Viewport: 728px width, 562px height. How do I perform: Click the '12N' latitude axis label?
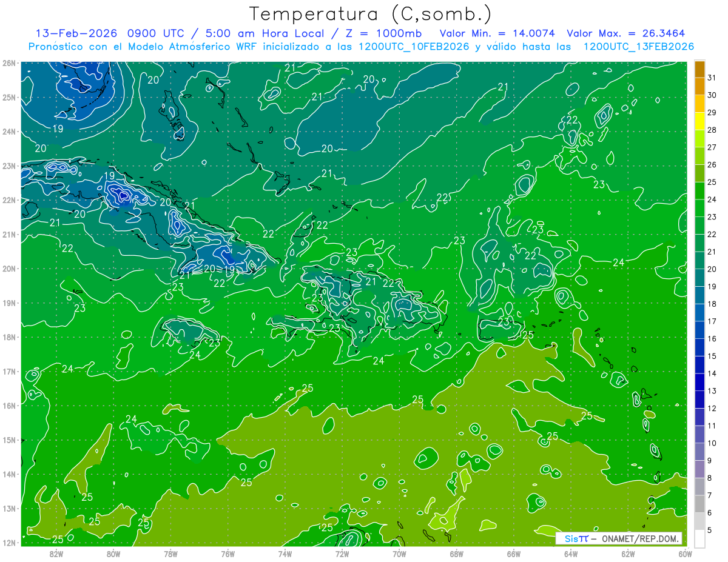pos(8,543)
